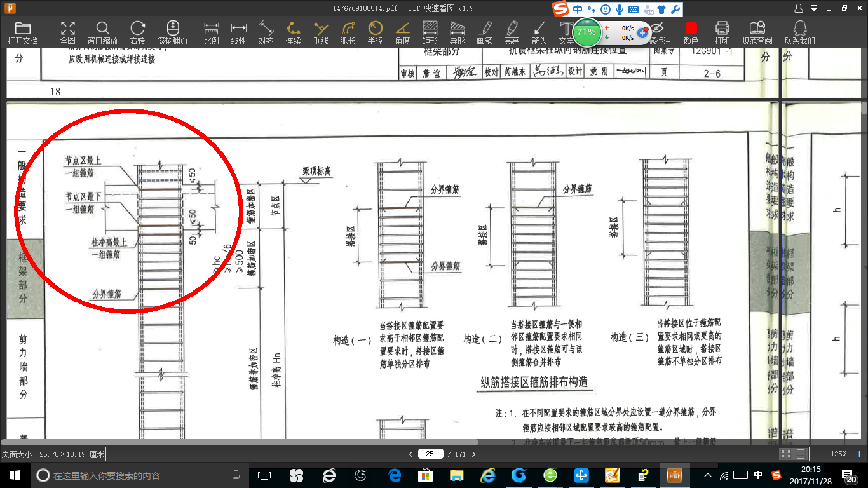Open 规范查阅 standards lookup
Image resolution: width=868 pixels, height=488 pixels.
(x=757, y=32)
